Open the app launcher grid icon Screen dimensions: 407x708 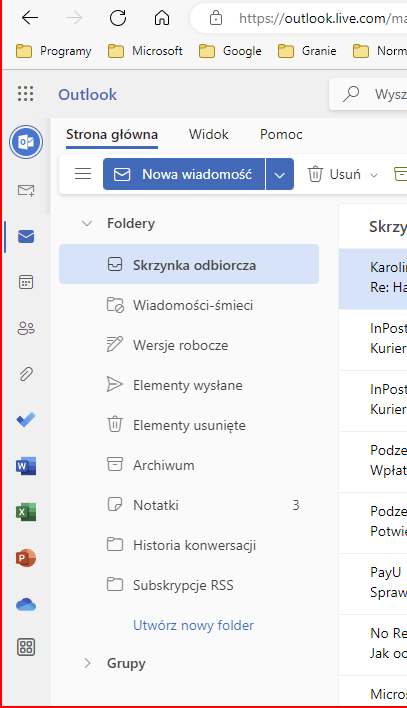tap(26, 93)
